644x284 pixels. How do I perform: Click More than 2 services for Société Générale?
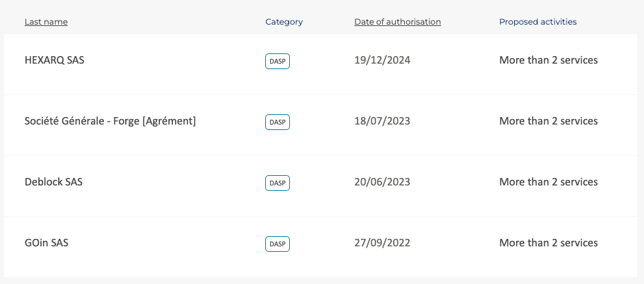(x=548, y=121)
